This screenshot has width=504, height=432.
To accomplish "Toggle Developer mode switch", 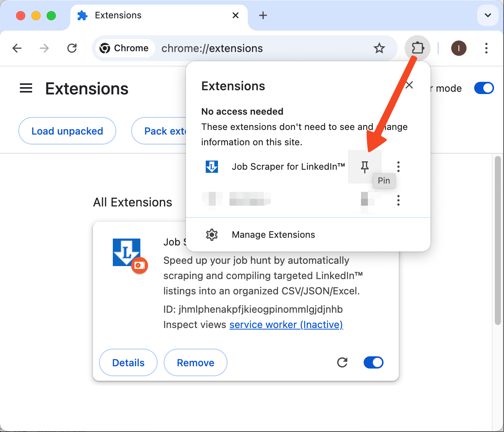I will [484, 88].
